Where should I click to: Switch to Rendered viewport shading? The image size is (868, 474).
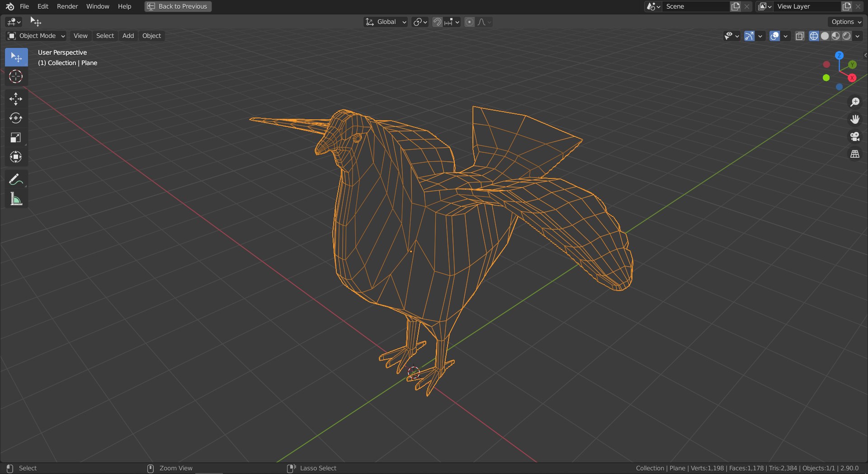click(x=846, y=36)
